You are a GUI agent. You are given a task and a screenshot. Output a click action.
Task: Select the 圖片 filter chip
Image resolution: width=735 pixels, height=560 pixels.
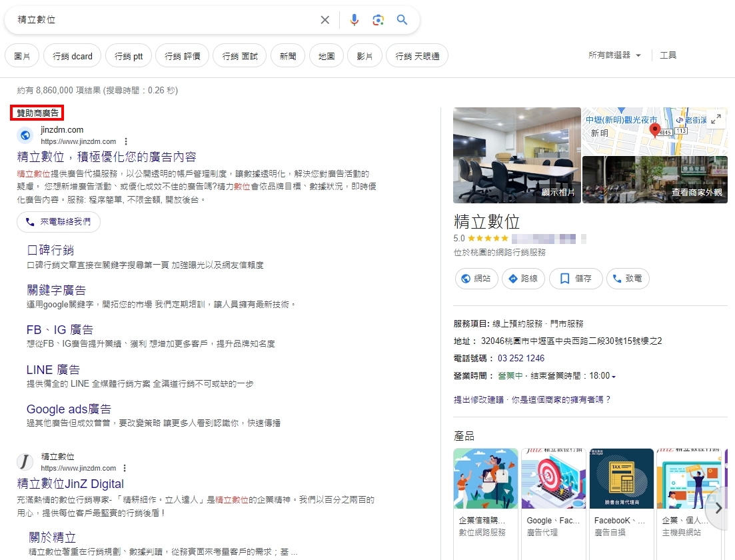(x=22, y=56)
